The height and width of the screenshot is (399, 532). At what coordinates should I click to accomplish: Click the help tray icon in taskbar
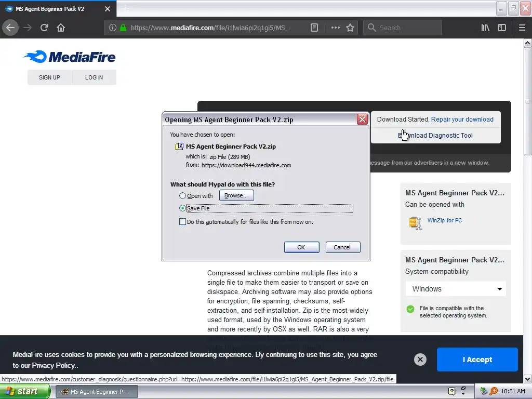(x=451, y=391)
